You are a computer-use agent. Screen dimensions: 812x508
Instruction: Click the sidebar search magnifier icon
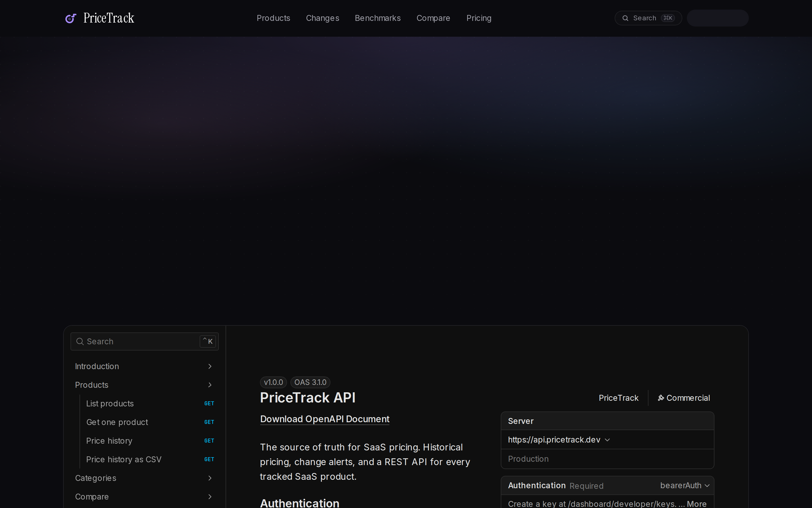[x=80, y=341]
